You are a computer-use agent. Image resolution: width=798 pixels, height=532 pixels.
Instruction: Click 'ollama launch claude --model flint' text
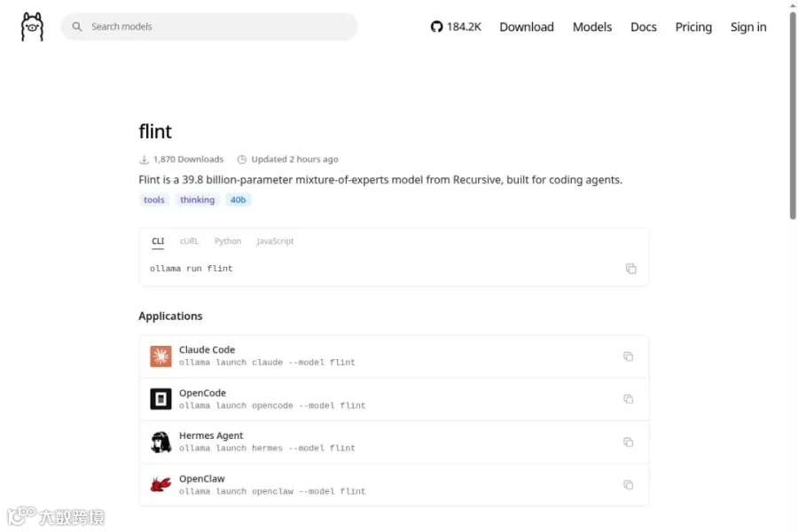(267, 363)
